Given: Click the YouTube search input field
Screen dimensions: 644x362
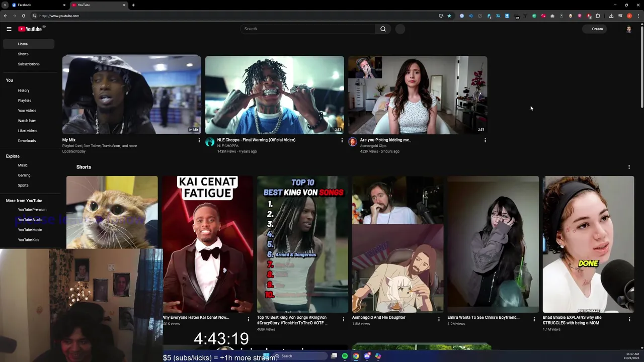Looking at the screenshot, I should [x=307, y=29].
